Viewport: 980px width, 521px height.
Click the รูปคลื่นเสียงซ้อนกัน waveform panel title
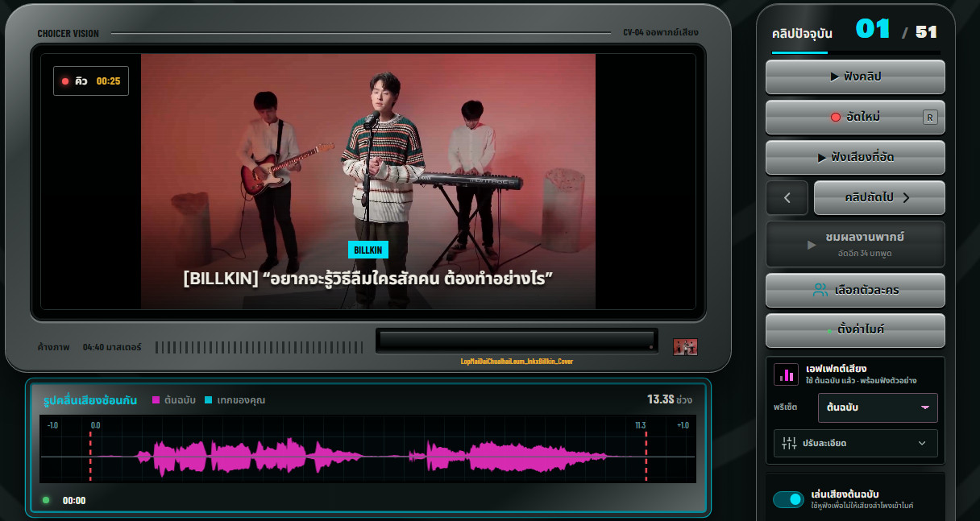90,400
